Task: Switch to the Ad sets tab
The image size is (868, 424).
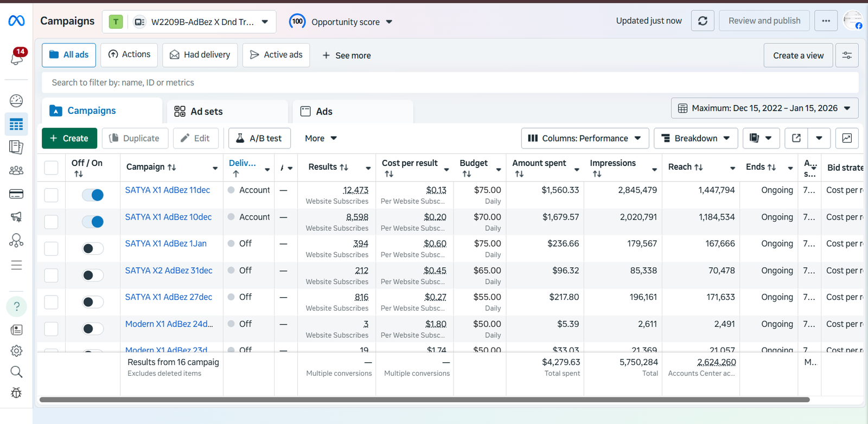Action: pos(206,112)
